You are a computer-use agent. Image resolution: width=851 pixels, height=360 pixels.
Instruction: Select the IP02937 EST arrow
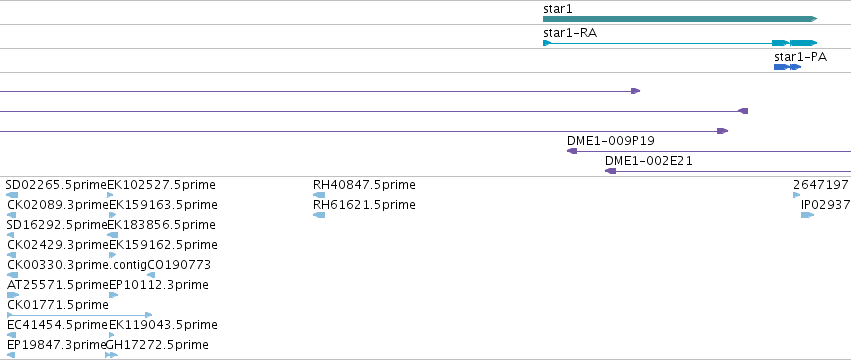click(x=808, y=215)
